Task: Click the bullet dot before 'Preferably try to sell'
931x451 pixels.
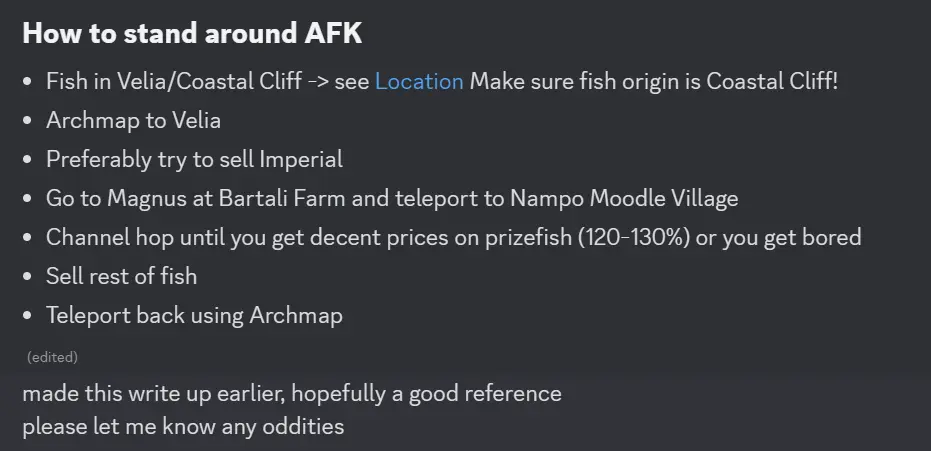Action: click(x=27, y=160)
